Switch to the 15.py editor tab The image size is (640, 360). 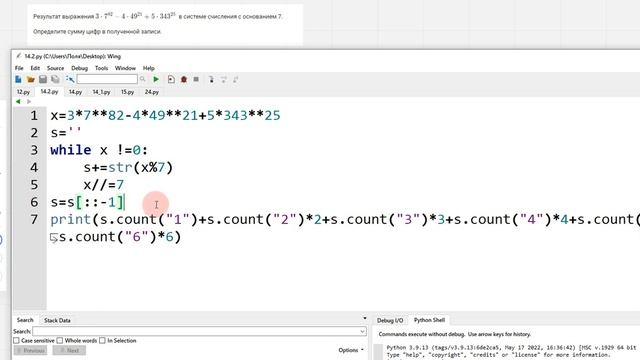click(127, 92)
